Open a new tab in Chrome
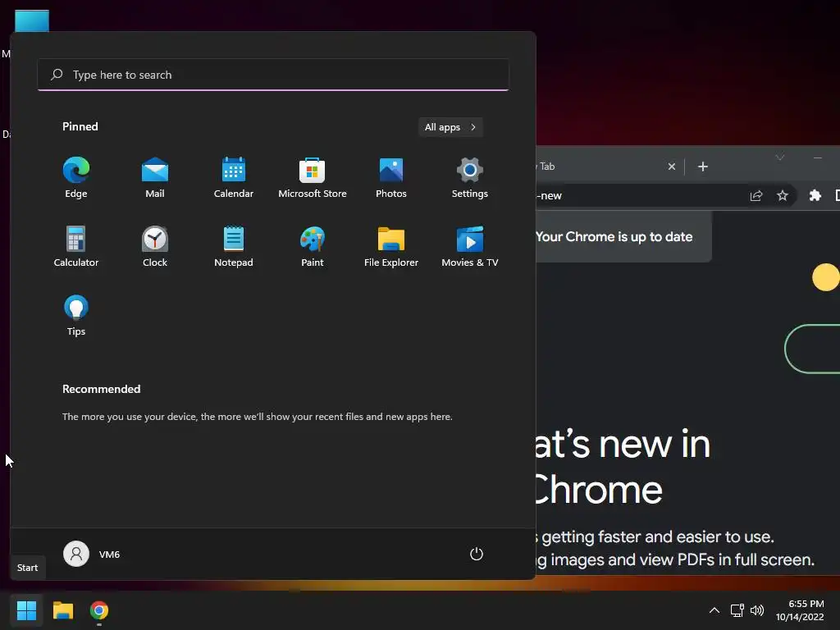The image size is (840, 630). 703,167
